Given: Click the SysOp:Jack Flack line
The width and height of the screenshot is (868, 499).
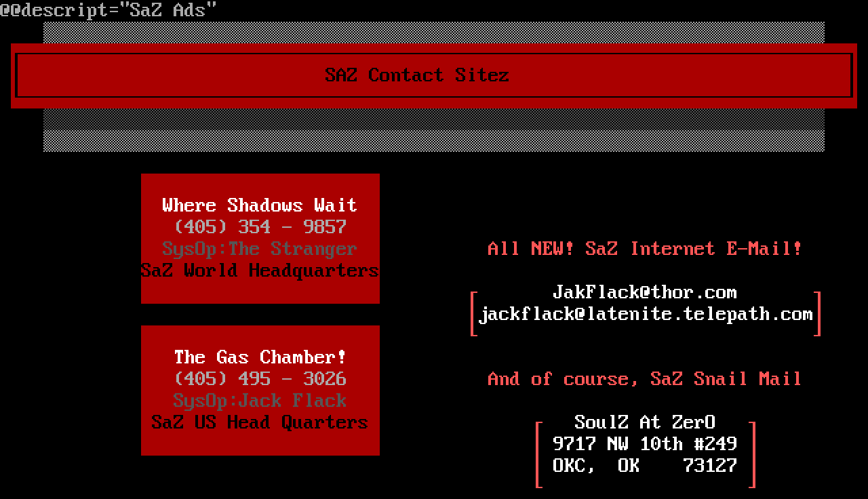Looking at the screenshot, I should (260, 401).
